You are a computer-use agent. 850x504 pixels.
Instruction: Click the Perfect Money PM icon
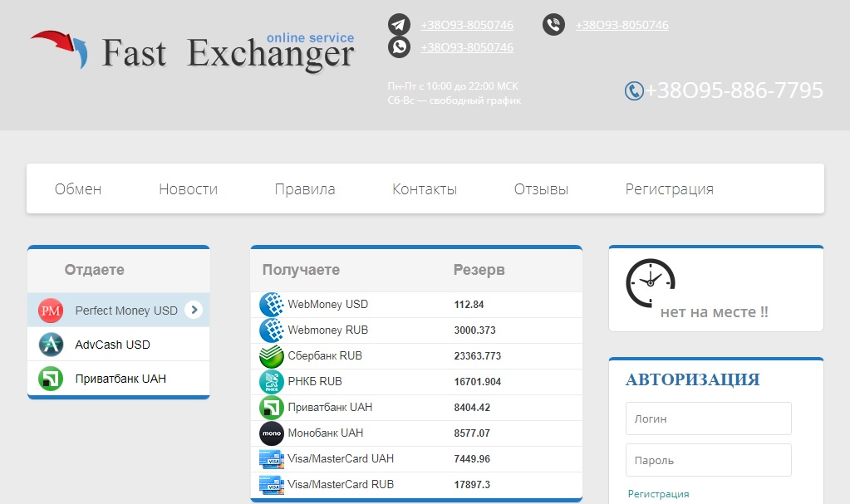(51, 311)
